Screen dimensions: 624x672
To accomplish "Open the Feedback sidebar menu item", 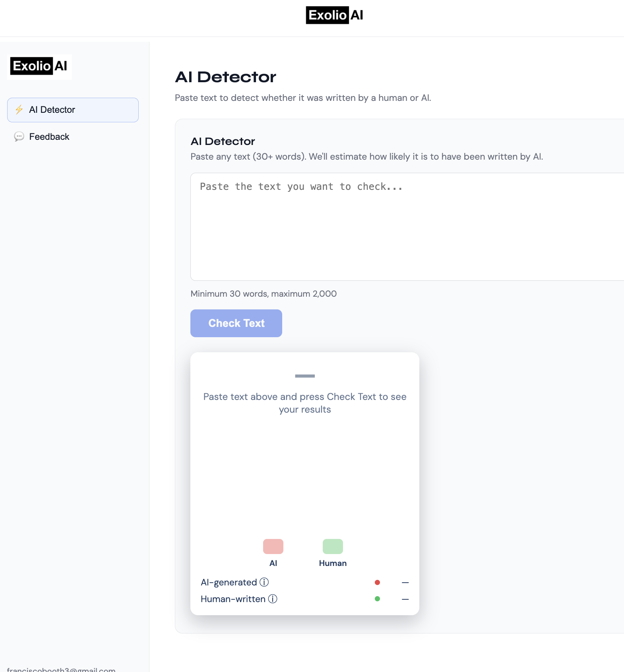I will tap(49, 137).
